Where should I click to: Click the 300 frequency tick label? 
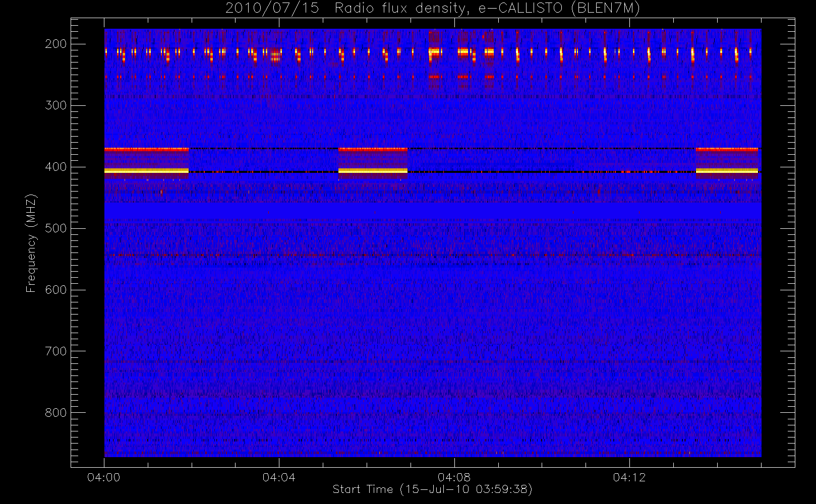(x=55, y=105)
